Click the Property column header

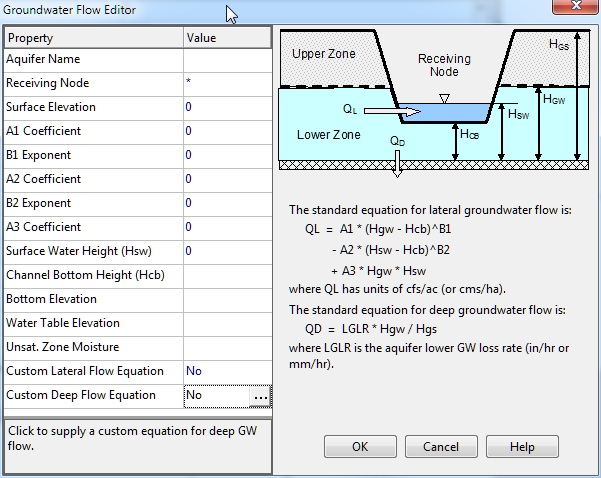click(94, 38)
